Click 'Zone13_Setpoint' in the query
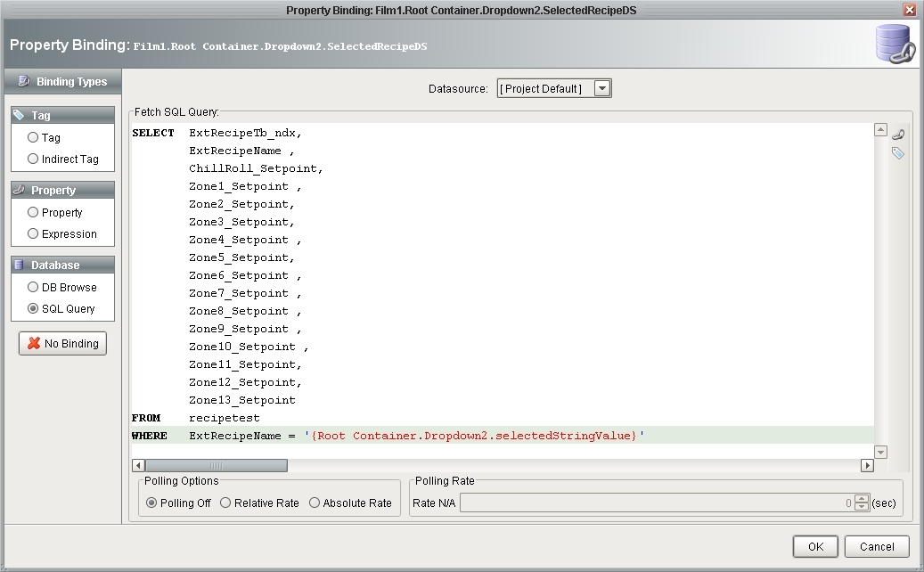924x572 pixels. click(x=241, y=400)
